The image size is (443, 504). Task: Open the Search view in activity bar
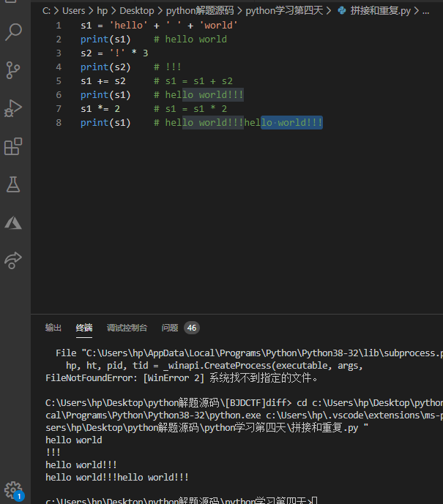13,31
